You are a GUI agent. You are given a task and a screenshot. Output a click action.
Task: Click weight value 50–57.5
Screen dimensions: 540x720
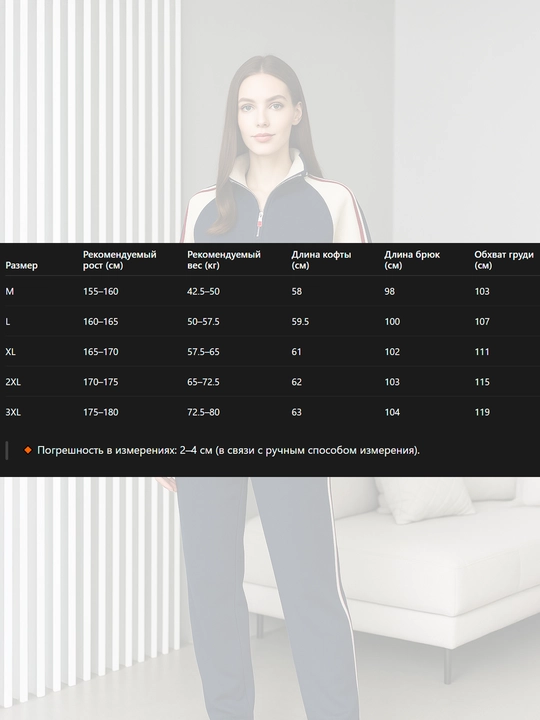[203, 321]
